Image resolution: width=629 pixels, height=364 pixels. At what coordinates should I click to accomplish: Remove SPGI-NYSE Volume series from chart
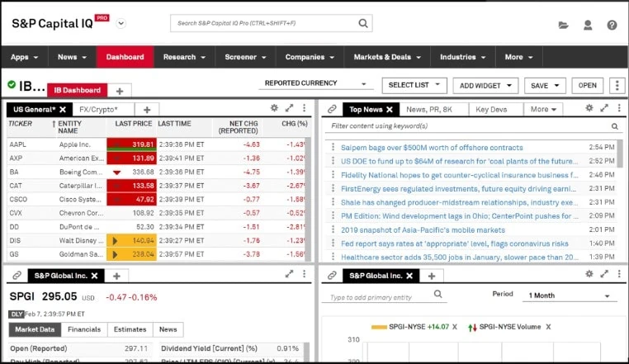(548, 327)
